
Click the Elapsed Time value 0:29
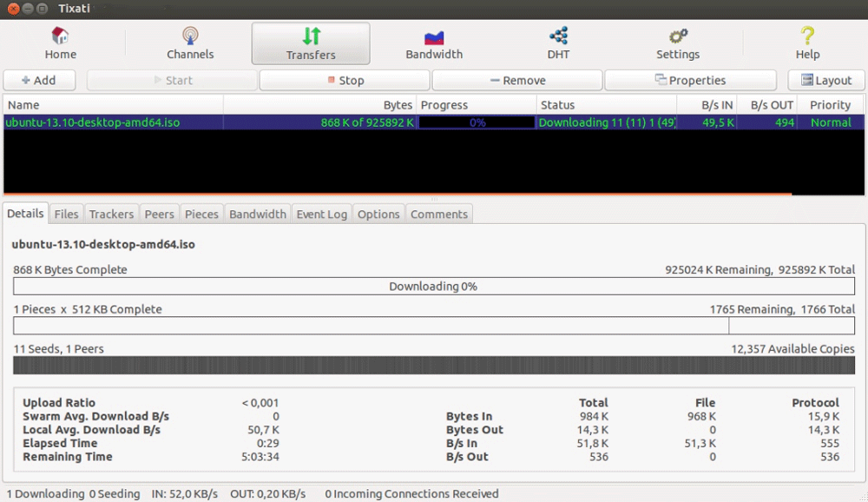click(268, 443)
